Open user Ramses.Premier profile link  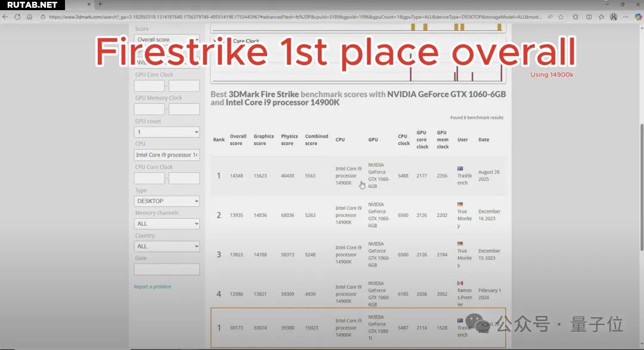click(465, 298)
